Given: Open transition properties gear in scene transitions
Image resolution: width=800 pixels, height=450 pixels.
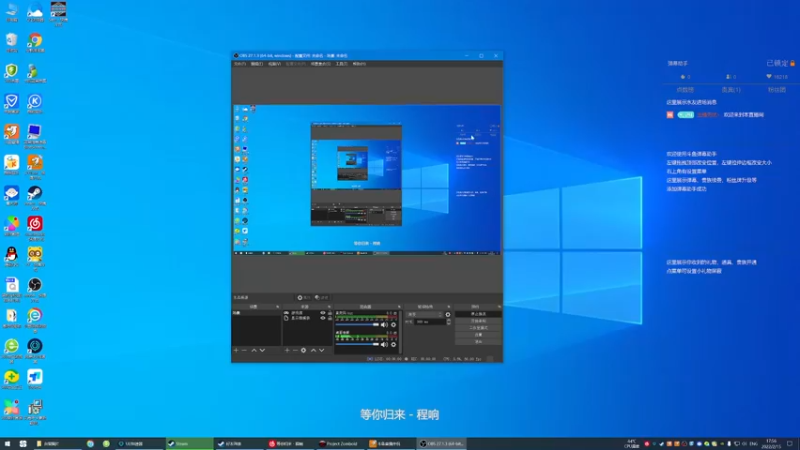Looking at the screenshot, I should [448, 314].
